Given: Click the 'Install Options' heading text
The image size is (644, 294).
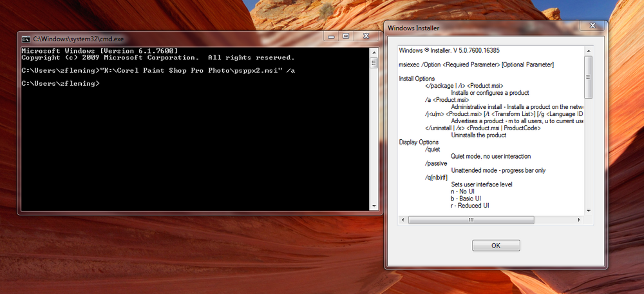Looking at the screenshot, I should (x=417, y=79).
